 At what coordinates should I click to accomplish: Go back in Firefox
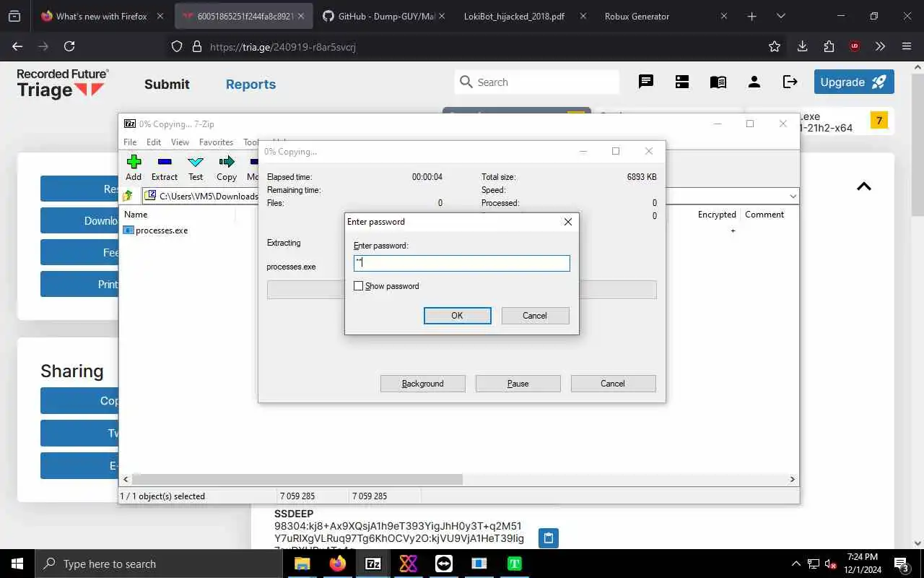click(x=17, y=46)
